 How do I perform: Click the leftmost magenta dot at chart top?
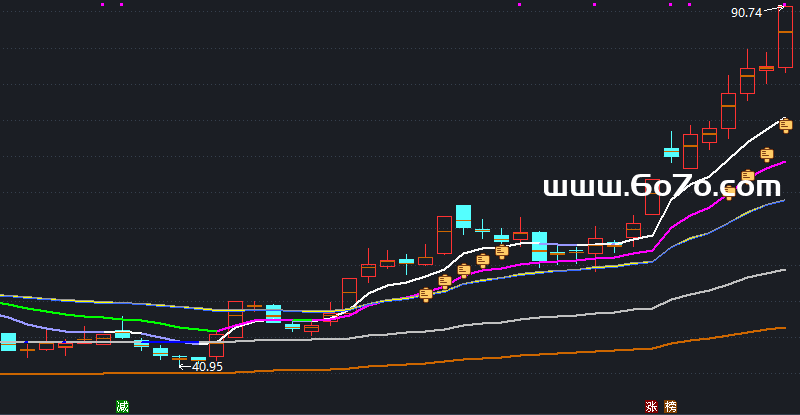104,4
